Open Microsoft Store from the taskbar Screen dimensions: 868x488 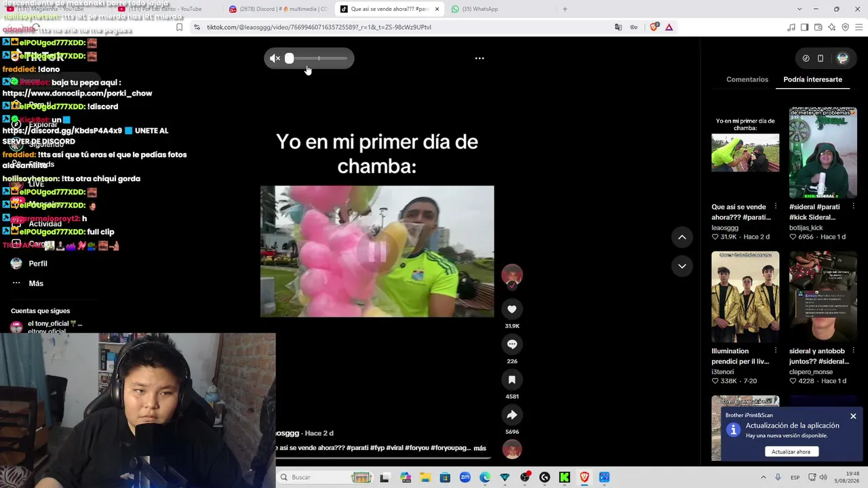pos(445,477)
